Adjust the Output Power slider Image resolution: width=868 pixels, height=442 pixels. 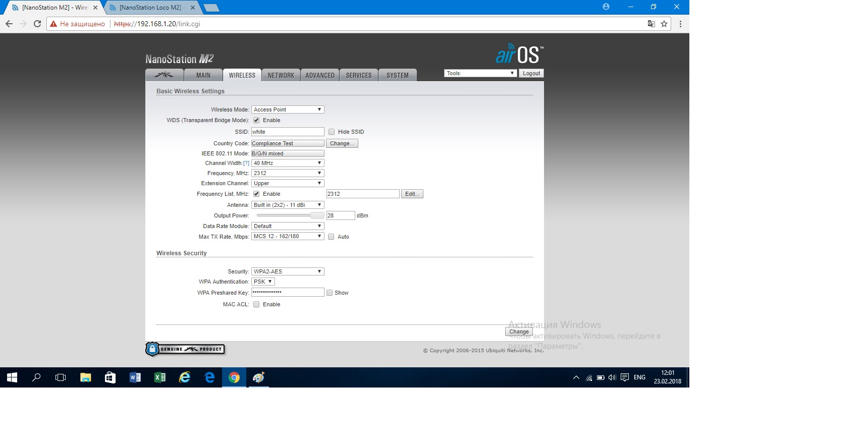(x=317, y=215)
